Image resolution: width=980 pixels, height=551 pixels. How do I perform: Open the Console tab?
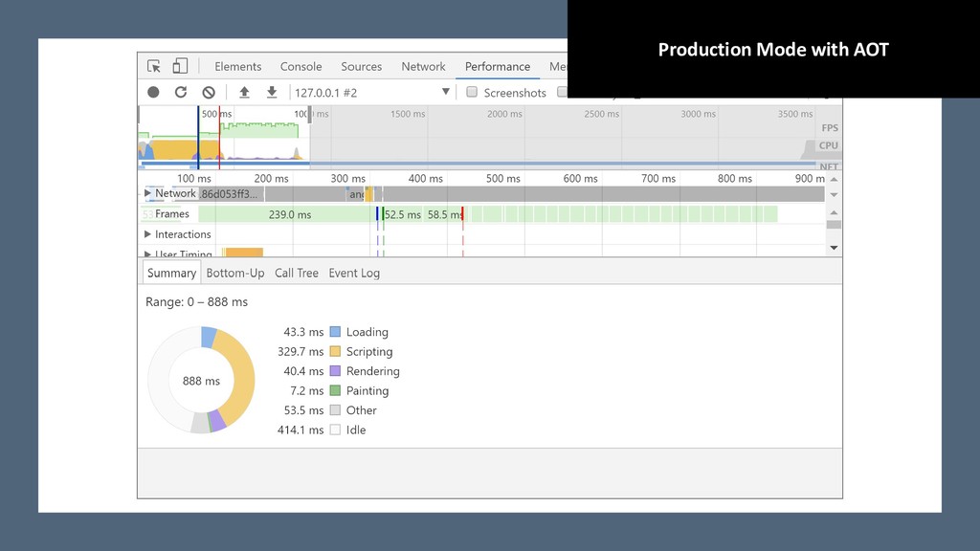coord(301,66)
